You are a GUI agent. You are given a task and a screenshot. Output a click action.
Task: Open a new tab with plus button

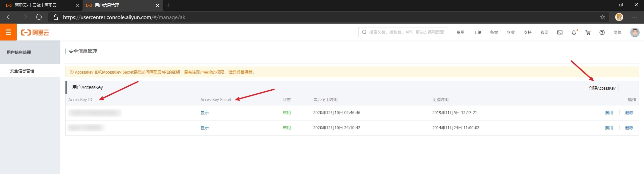168,5
